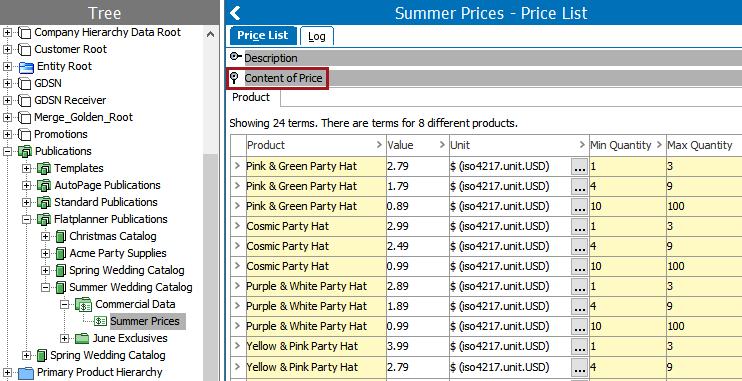Collapse the Summer Wedding Catalog node
Image resolution: width=742 pixels, height=381 pixels.
click(x=45, y=287)
